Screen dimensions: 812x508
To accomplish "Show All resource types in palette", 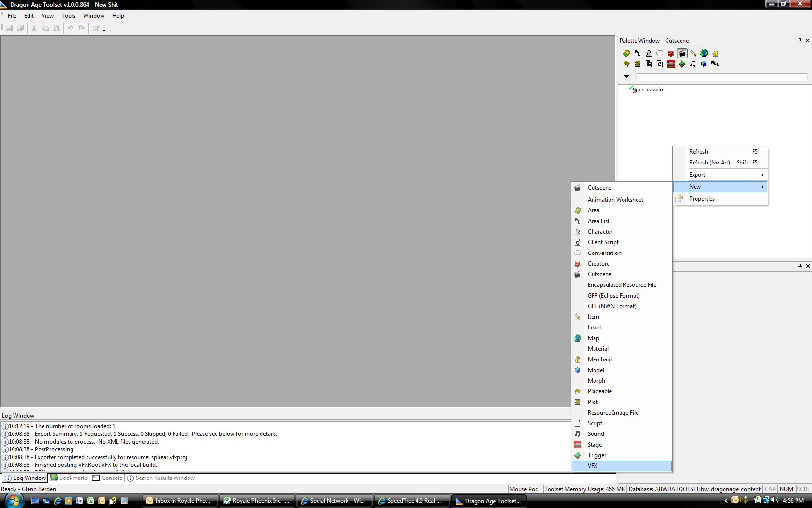I will 715,64.
